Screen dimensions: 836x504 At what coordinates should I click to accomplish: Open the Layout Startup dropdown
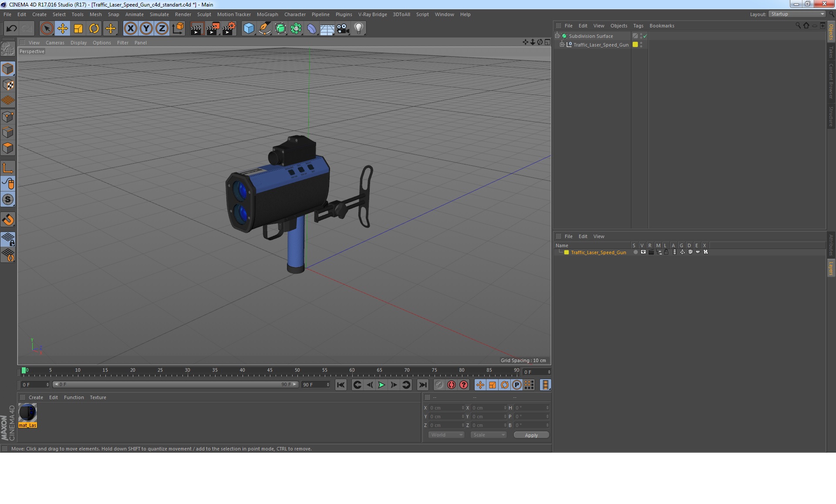coord(797,14)
